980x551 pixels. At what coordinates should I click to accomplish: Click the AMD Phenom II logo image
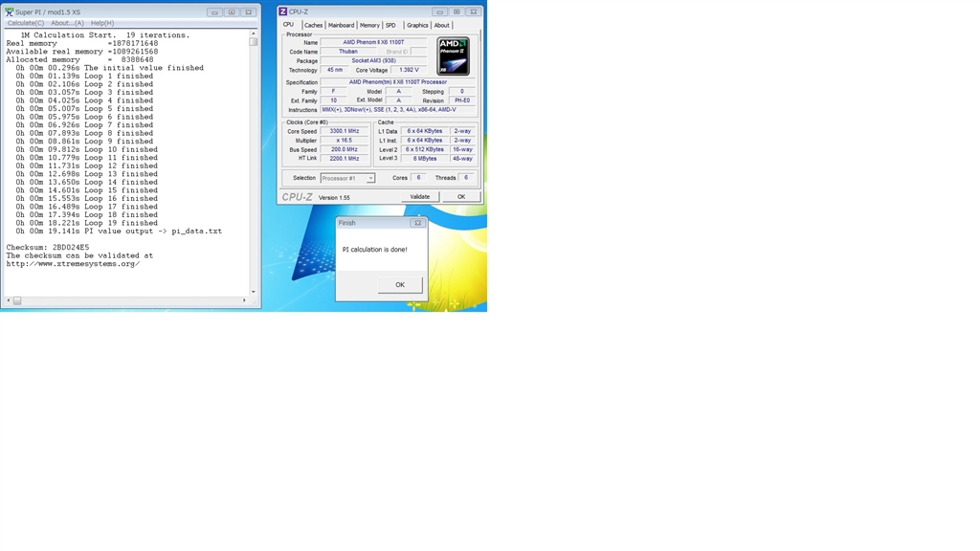453,56
